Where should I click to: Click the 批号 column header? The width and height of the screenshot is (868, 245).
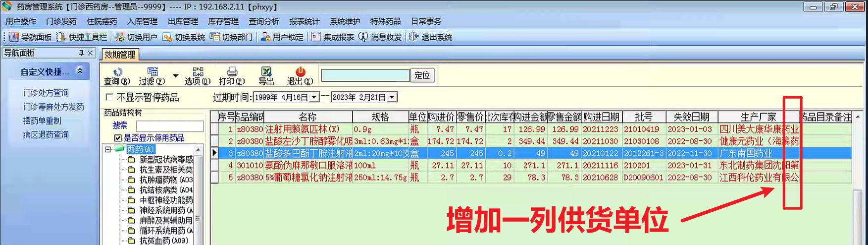644,117
